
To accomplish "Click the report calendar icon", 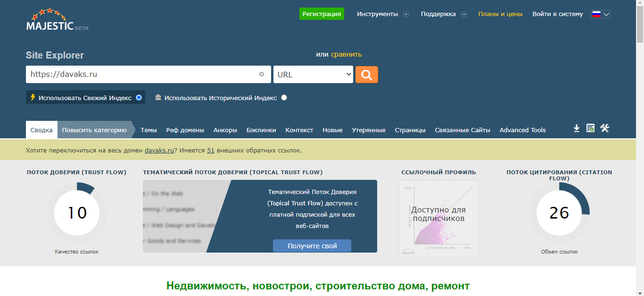I will tap(590, 128).
